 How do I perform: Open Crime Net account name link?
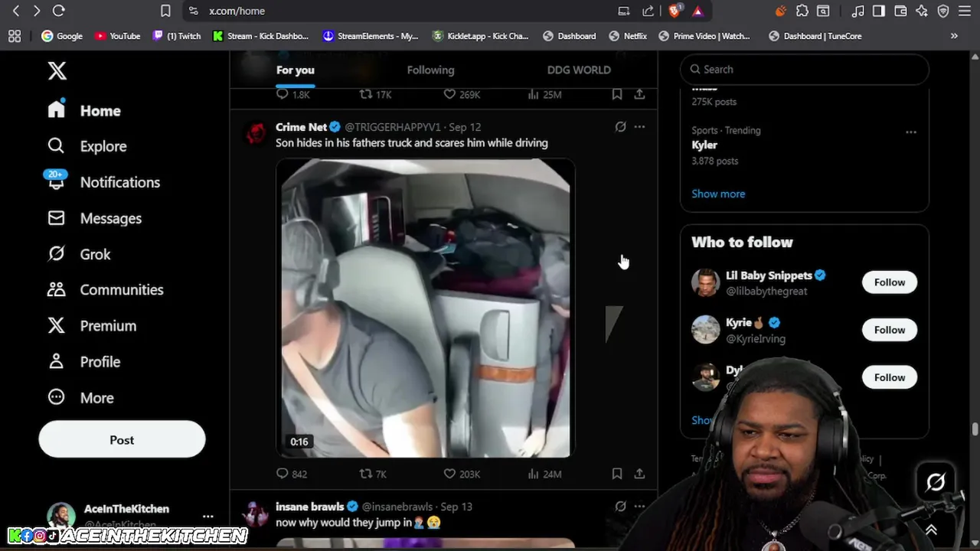(x=301, y=127)
